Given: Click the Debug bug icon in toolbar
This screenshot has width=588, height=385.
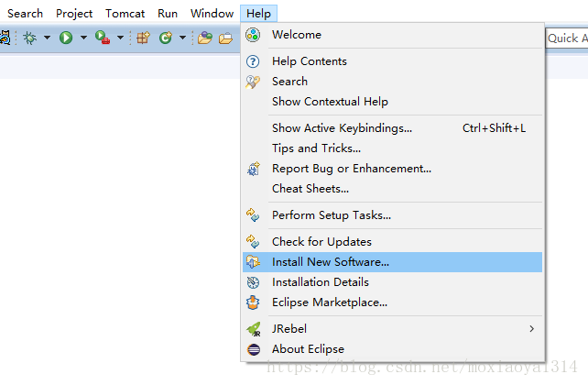Looking at the screenshot, I should 29,38.
